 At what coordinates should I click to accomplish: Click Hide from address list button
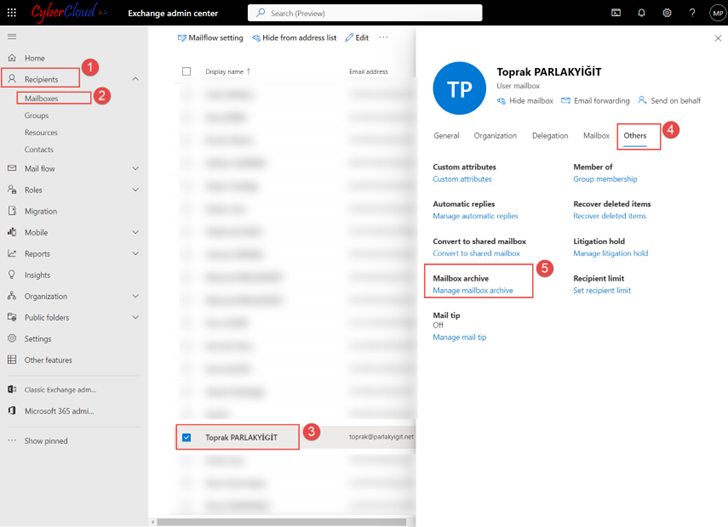click(x=294, y=38)
